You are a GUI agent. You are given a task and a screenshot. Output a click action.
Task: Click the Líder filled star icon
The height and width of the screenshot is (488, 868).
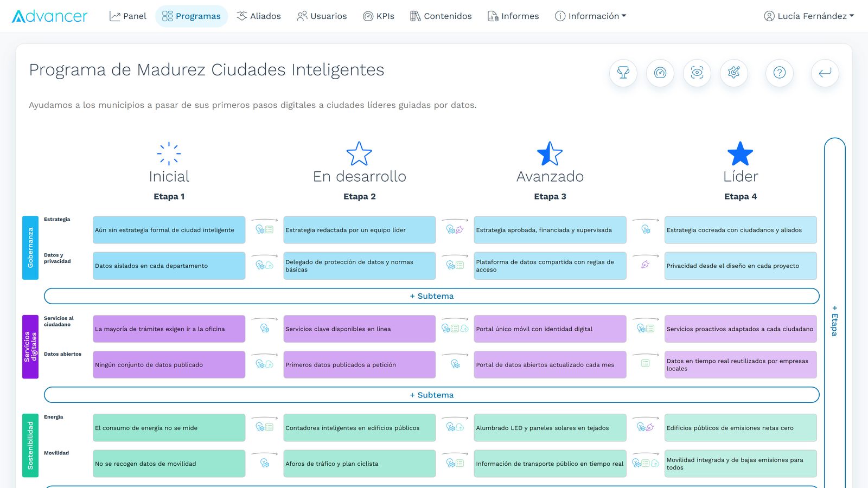pyautogui.click(x=741, y=154)
